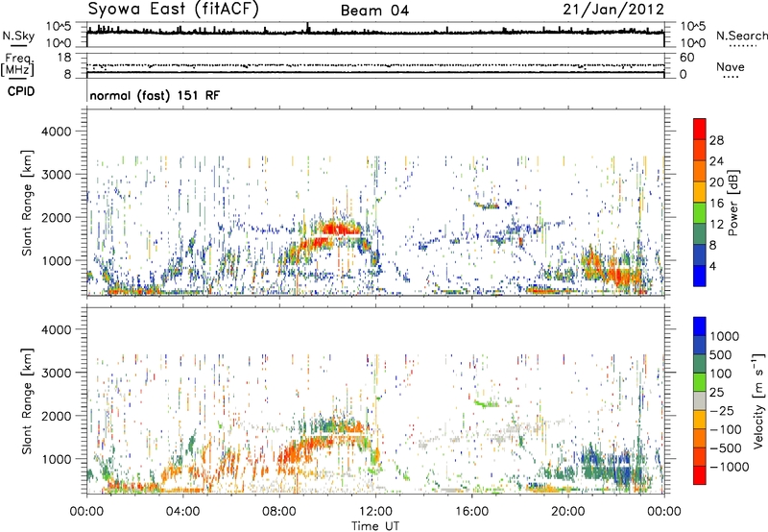768x532 pixels.
Task: Click the Power [dB] colorbar title
Action: click(x=732, y=203)
